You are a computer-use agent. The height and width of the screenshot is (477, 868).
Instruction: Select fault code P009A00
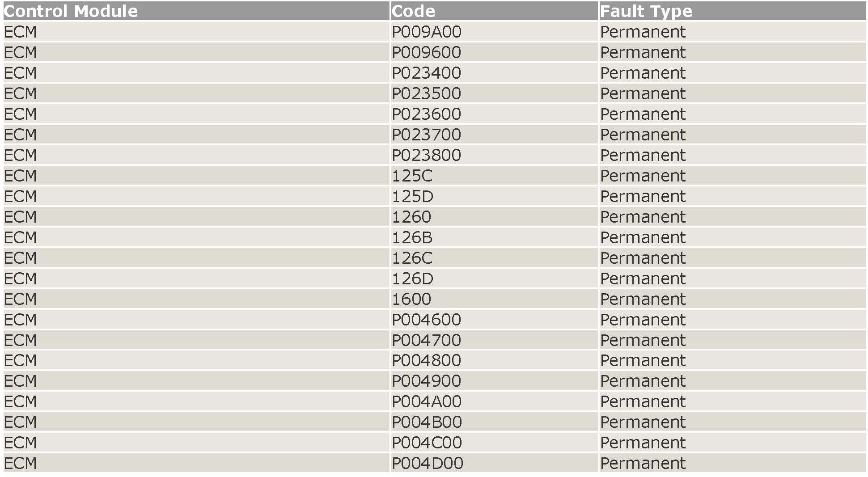(426, 32)
